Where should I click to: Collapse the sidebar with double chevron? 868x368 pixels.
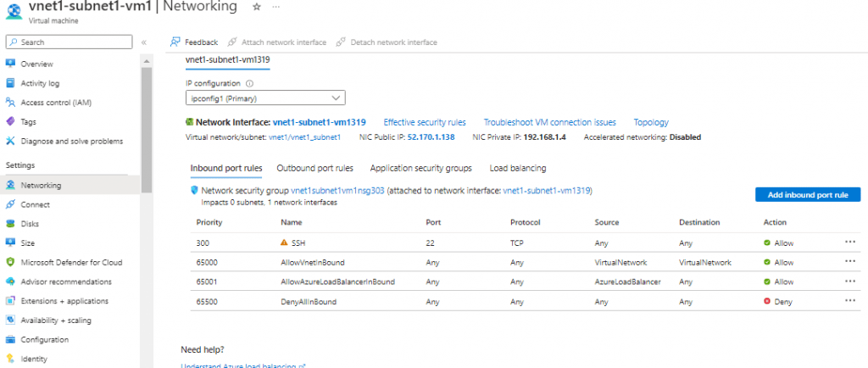144,42
